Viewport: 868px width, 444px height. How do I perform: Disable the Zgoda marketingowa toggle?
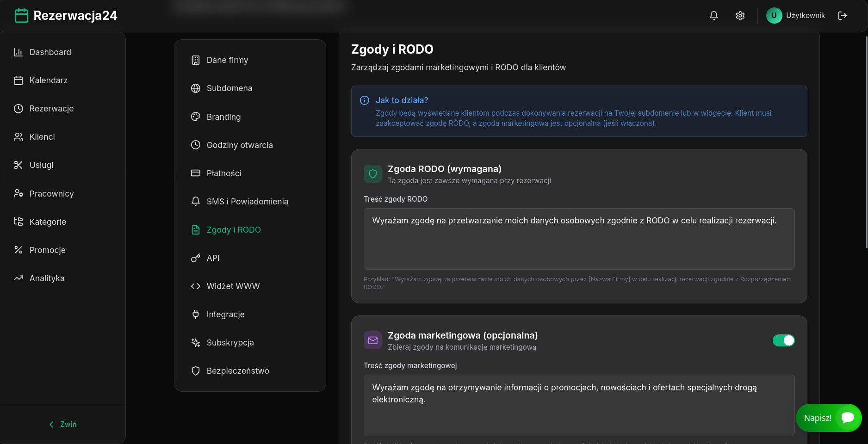[x=783, y=340]
